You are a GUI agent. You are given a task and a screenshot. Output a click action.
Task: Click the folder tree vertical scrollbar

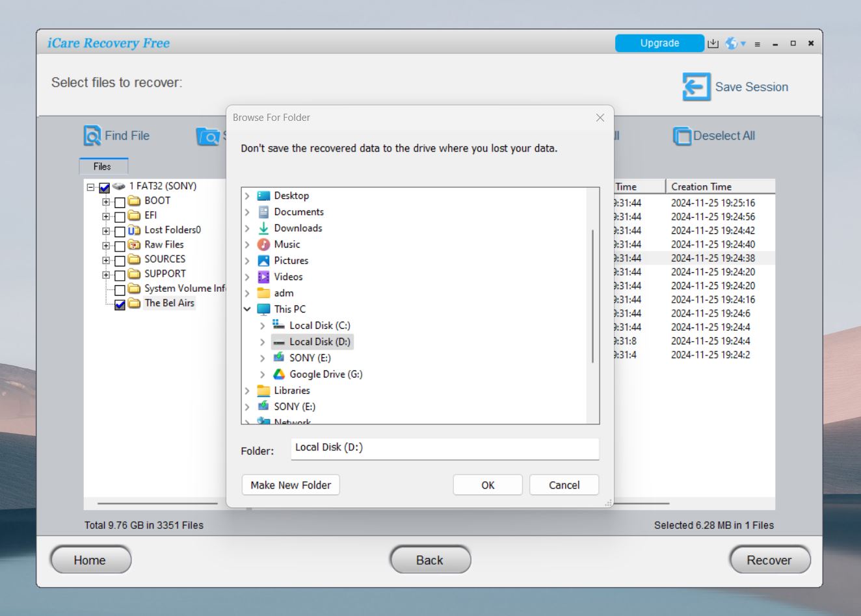592,296
